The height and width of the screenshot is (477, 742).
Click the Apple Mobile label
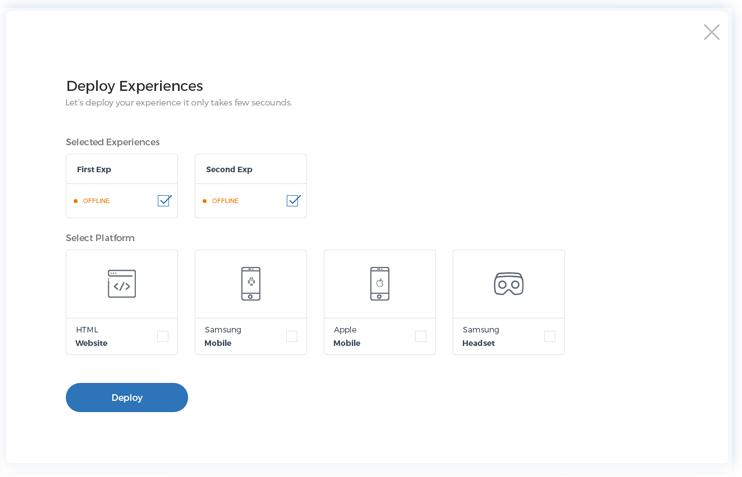[347, 336]
